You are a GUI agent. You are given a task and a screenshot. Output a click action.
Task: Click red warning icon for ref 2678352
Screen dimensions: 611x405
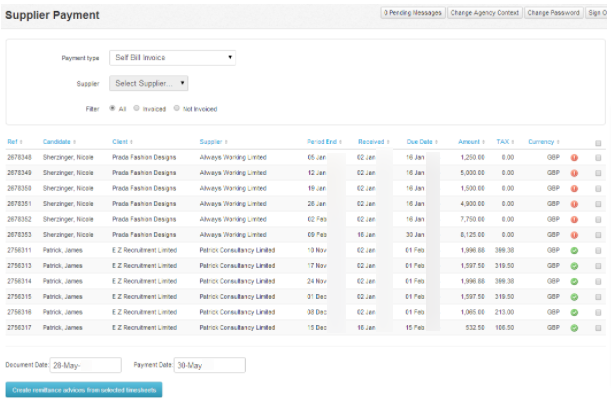(x=574, y=219)
